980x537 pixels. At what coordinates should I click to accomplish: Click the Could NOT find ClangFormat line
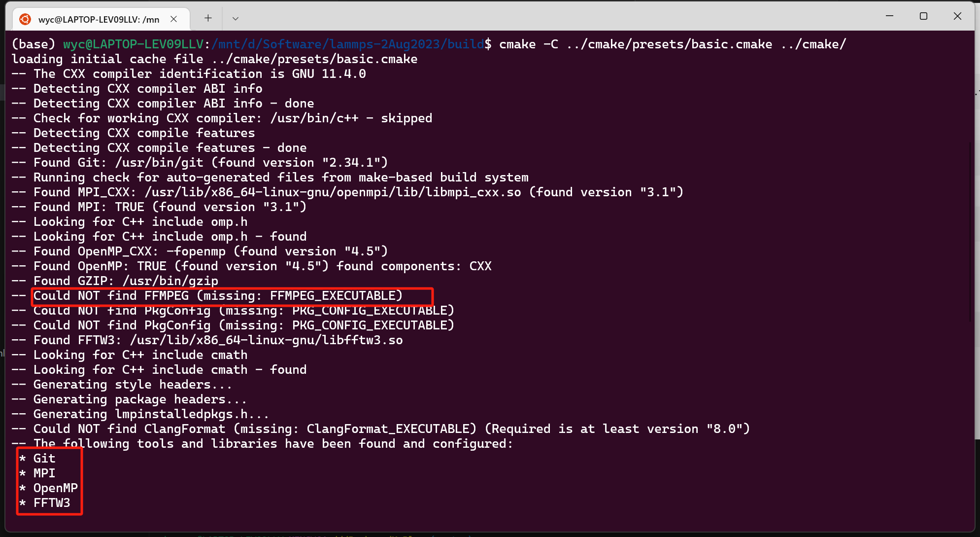391,429
